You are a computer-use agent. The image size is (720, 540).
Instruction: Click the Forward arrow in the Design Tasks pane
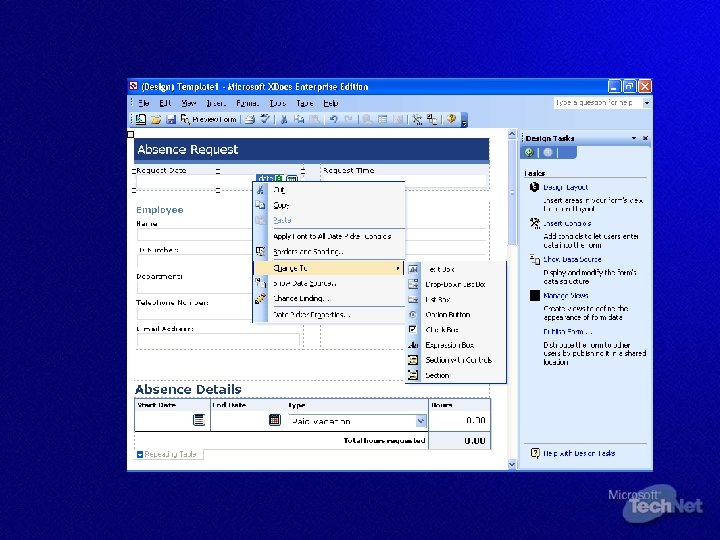tap(548, 152)
